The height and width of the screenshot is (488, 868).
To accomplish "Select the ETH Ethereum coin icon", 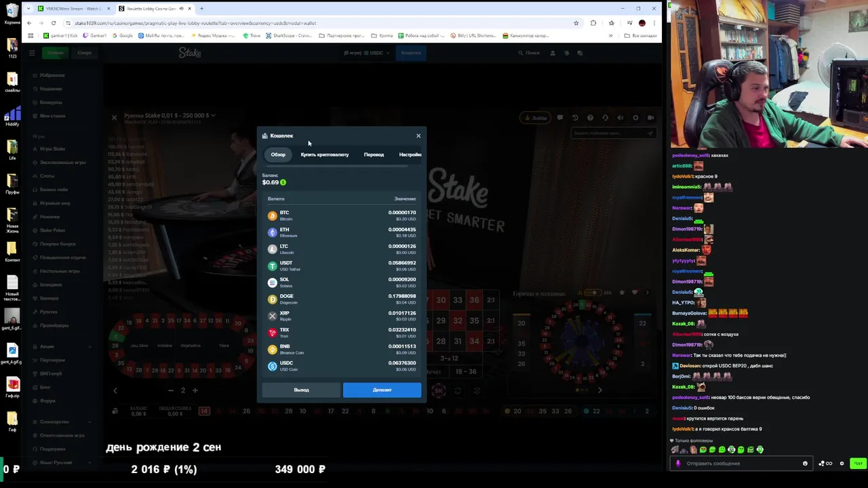I will pos(273,232).
